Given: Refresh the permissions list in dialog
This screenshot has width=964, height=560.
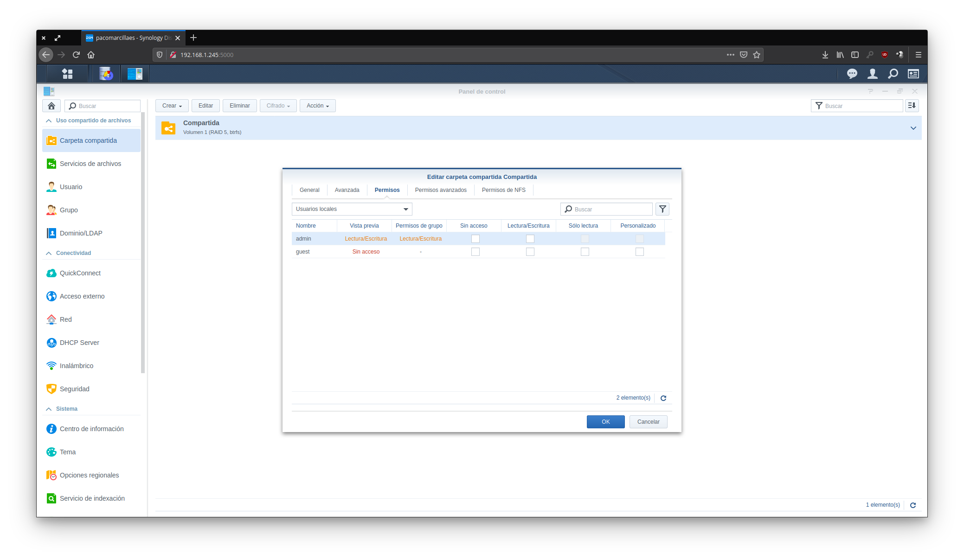Looking at the screenshot, I should [663, 398].
